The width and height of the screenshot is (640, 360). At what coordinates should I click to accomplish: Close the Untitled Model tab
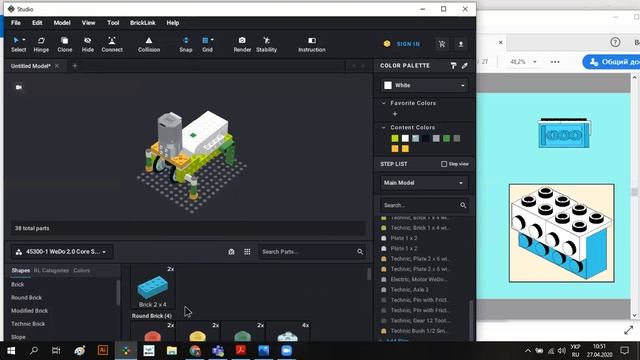point(57,66)
